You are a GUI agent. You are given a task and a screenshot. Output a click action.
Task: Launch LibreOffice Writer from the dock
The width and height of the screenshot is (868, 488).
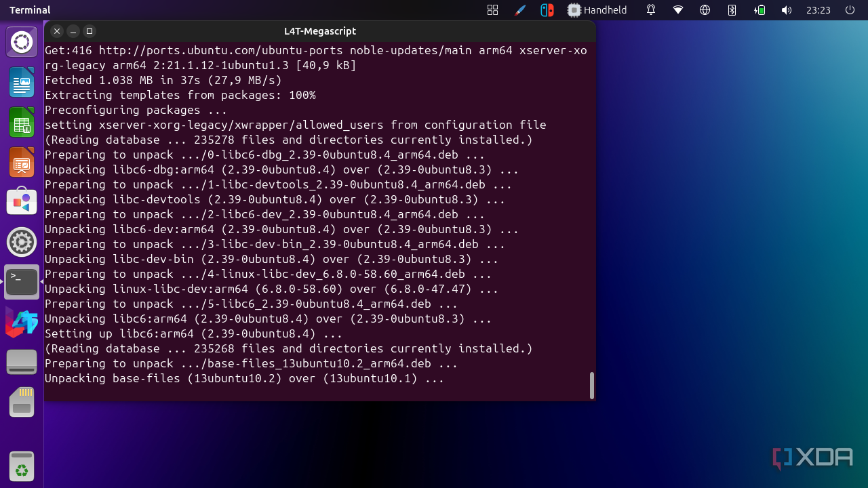22,82
